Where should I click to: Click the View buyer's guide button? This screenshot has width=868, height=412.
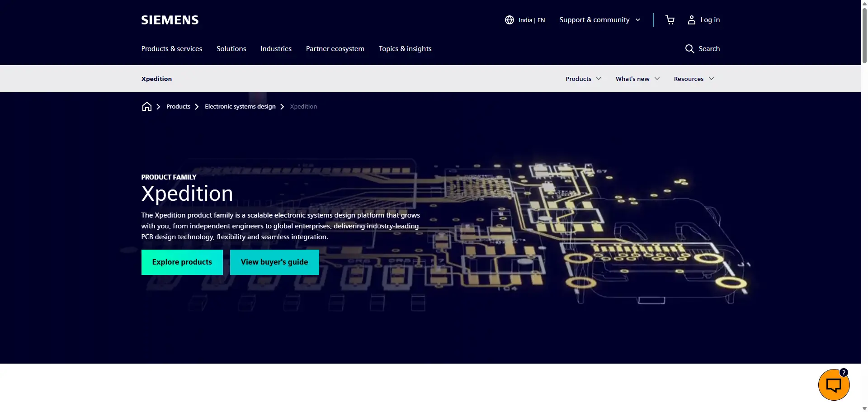pos(274,262)
